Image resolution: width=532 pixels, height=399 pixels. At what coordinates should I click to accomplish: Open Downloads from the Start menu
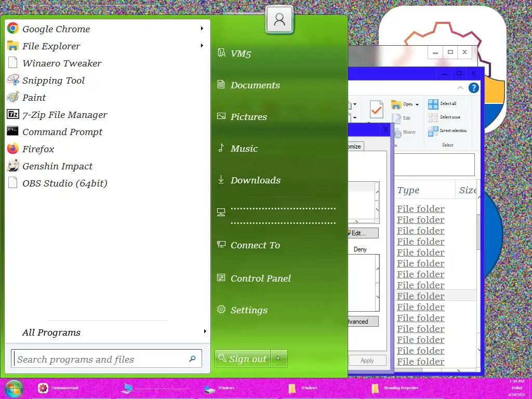pos(279,180)
